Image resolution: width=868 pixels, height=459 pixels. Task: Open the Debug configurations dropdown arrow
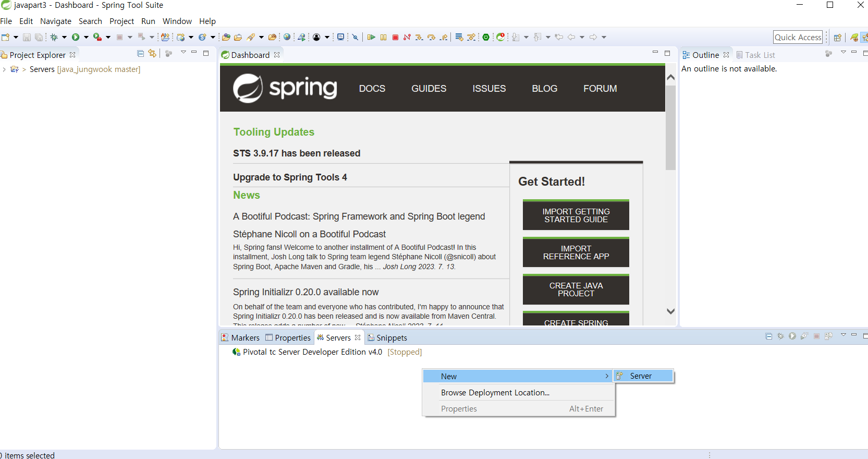tap(64, 37)
